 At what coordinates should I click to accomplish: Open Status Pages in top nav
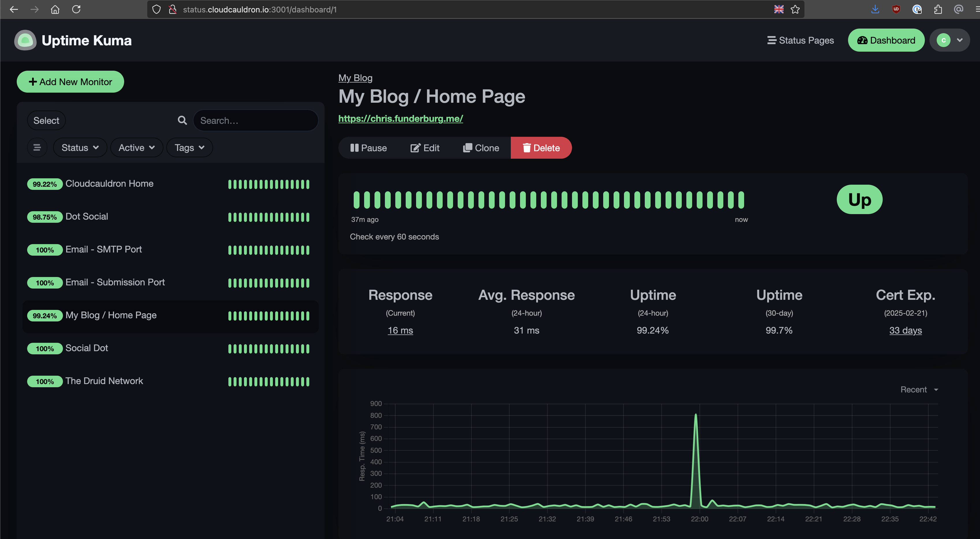point(800,40)
